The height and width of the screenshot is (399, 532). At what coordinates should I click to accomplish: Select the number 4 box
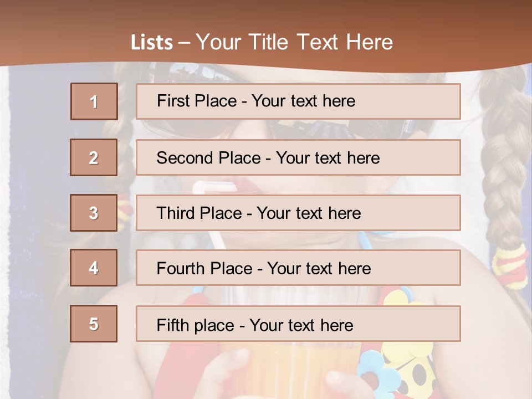(x=94, y=268)
